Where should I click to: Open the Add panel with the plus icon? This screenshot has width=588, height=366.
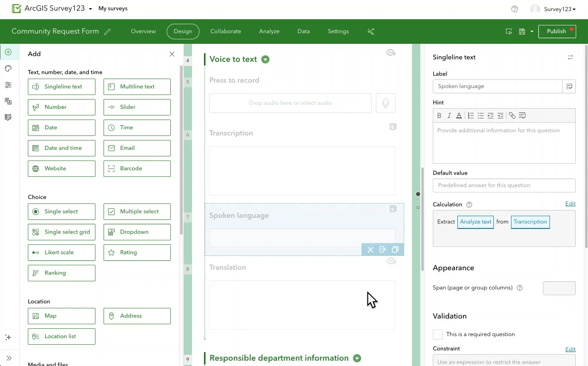tap(9, 52)
